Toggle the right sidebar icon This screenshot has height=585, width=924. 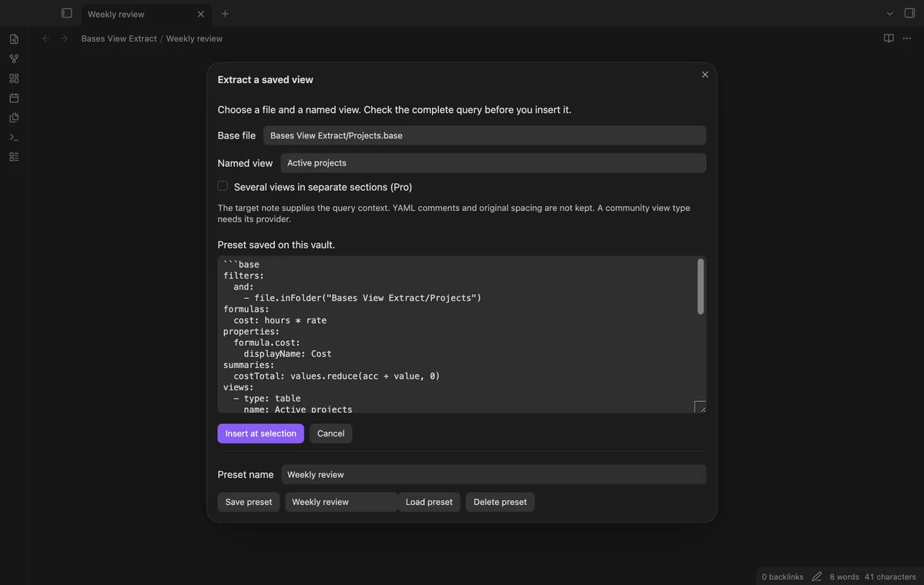click(909, 13)
